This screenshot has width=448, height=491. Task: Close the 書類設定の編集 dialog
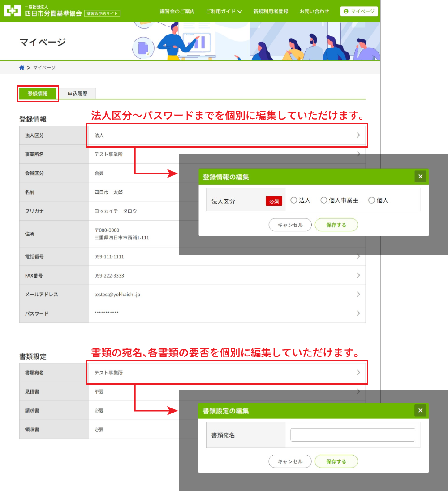tap(420, 411)
